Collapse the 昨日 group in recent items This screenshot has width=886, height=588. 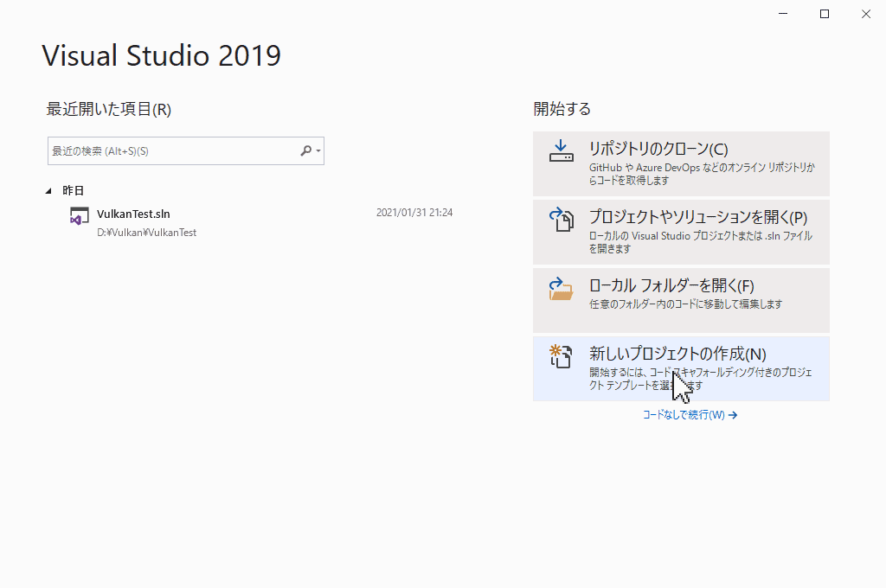pyautogui.click(x=48, y=191)
